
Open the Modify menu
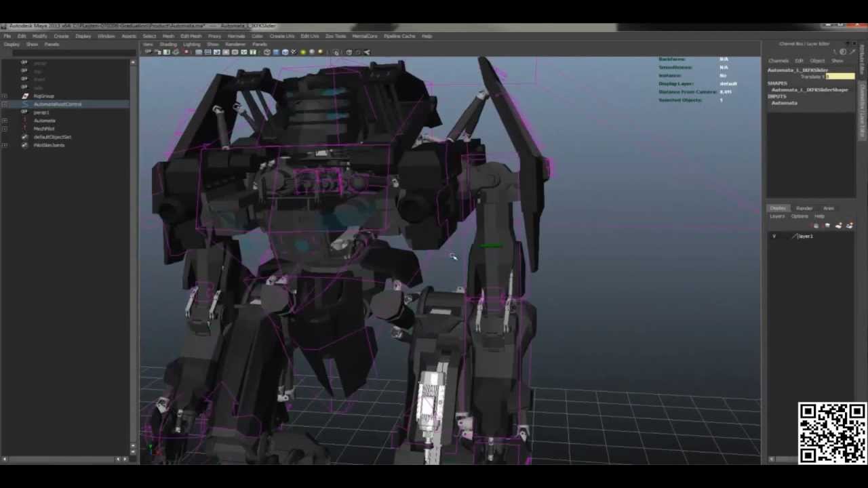[39, 36]
